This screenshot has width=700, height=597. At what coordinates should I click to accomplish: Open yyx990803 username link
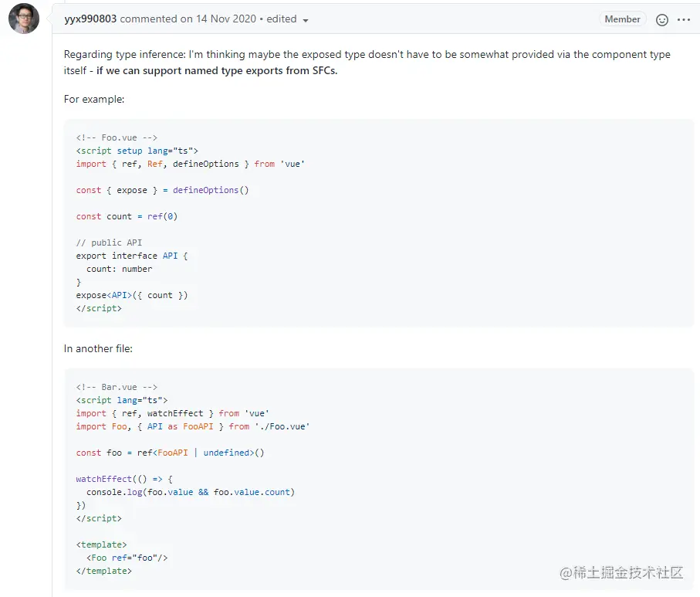click(x=90, y=19)
